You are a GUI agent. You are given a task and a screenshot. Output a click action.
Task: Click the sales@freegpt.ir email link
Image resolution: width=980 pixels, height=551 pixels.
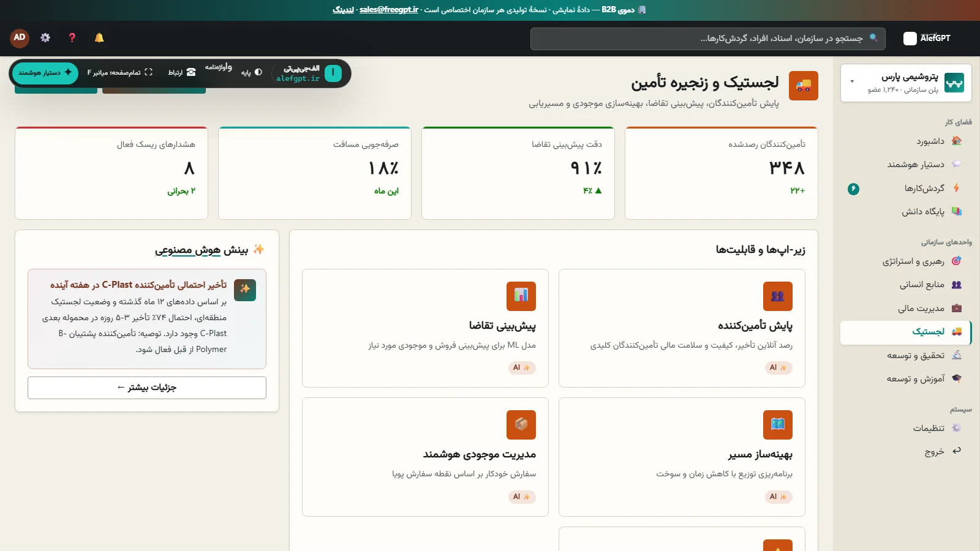[389, 9]
